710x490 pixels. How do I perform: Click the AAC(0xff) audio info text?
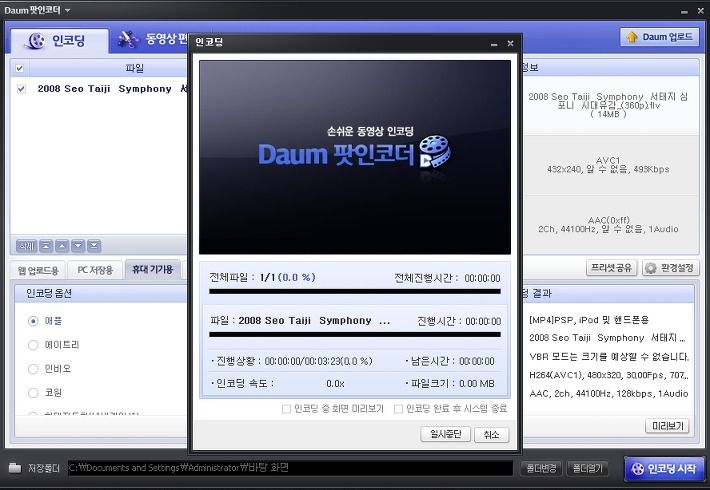[x=608, y=225]
